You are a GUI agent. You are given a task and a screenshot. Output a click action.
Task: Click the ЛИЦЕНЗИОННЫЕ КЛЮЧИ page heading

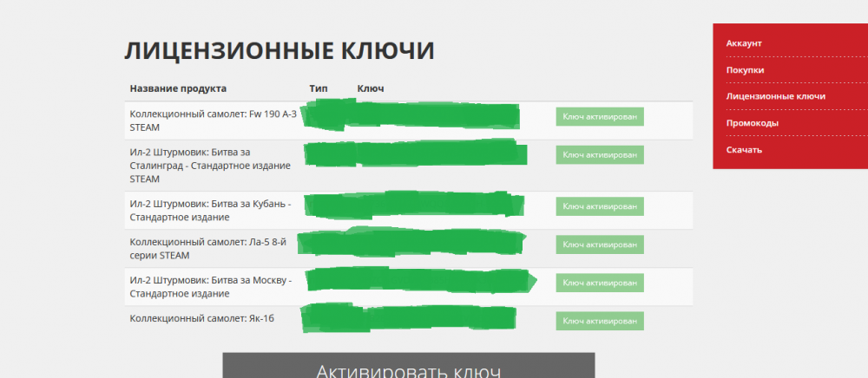(x=279, y=51)
